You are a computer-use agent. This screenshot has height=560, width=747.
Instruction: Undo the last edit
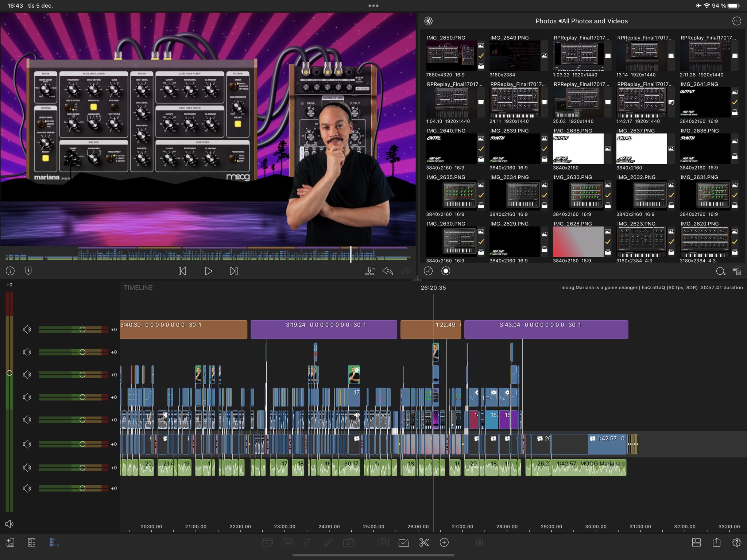point(388,271)
